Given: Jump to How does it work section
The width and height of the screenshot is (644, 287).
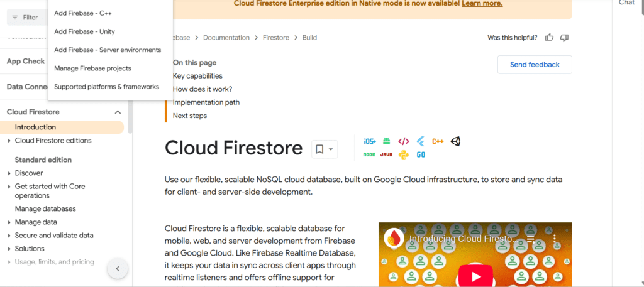Looking at the screenshot, I should (203, 89).
